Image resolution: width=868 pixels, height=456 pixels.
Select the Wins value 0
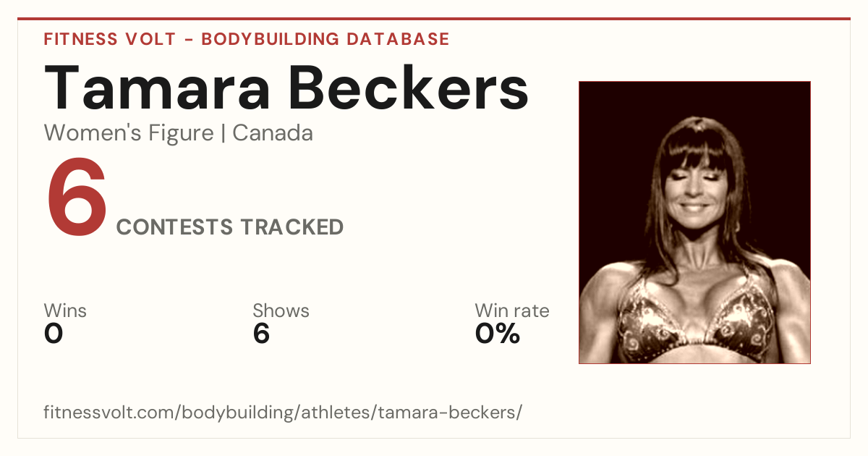(x=54, y=334)
